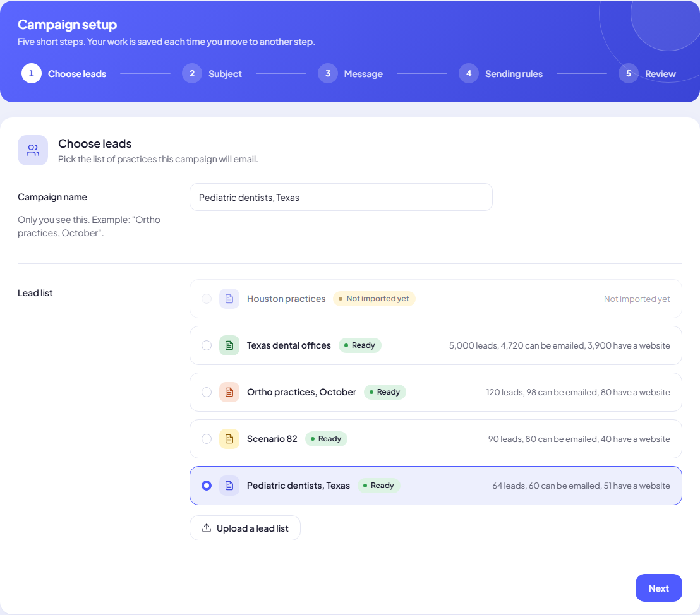Choose the Ortho practices, October radio button
Image resolution: width=700 pixels, height=615 pixels.
(x=206, y=392)
